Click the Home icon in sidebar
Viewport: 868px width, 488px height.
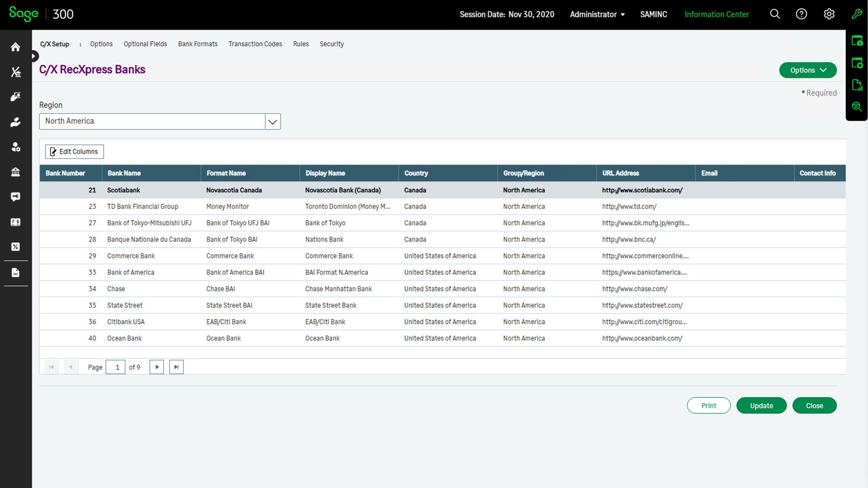(x=15, y=47)
